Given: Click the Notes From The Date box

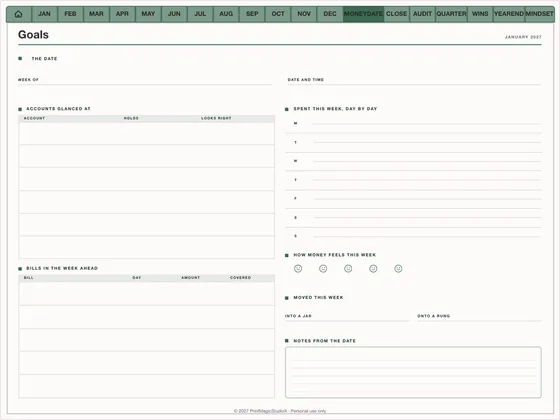Looking at the screenshot, I should [x=413, y=372].
